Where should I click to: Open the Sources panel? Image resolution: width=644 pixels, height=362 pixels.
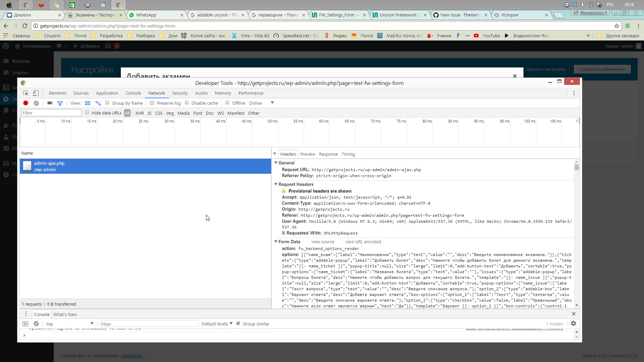pos(81,93)
